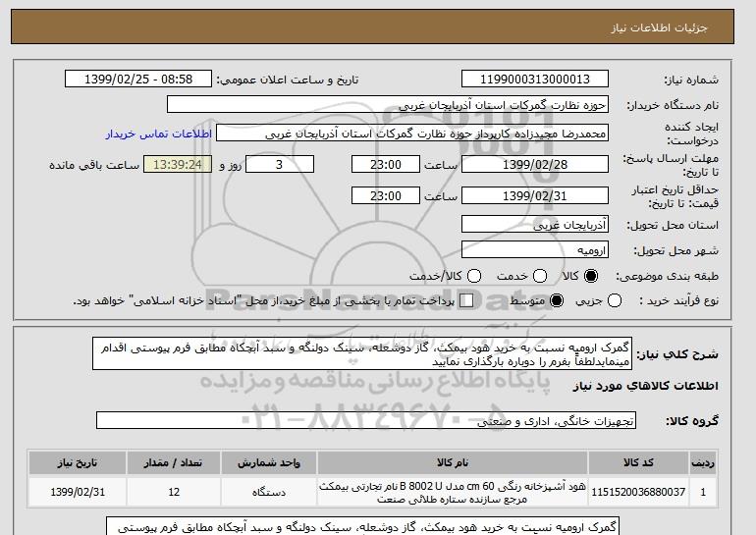This screenshot has width=756, height=535.
Task: Click the remaining time countdown 13:39:24
Action: pyautogui.click(x=178, y=164)
